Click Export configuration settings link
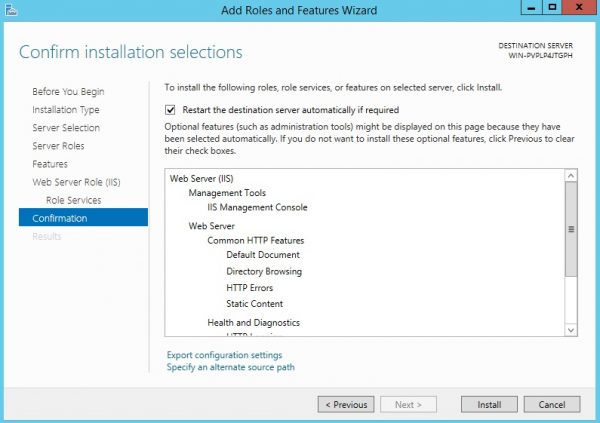600x423 pixels. (224, 355)
